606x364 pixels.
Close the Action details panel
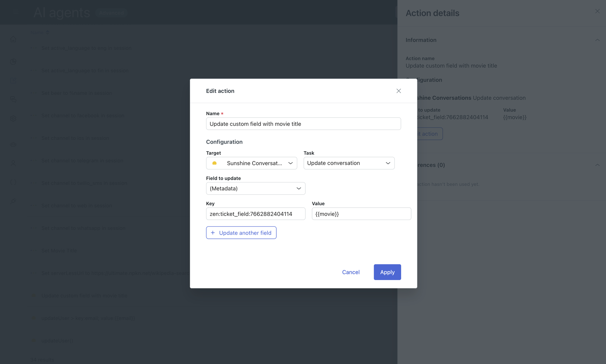point(597,11)
